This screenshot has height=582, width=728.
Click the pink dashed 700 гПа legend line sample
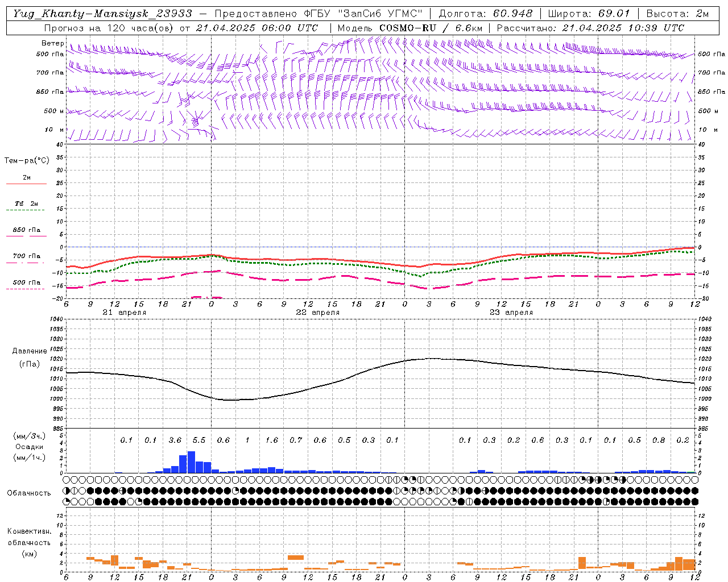click(x=25, y=263)
